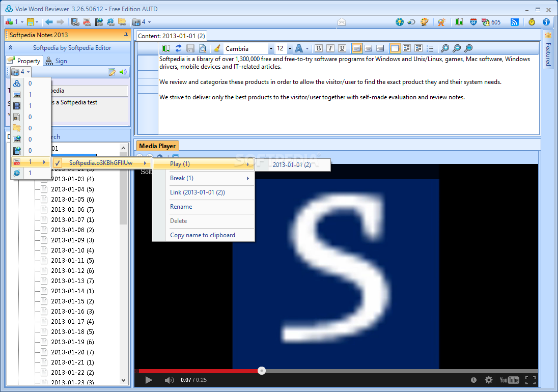Toggle align center button
Viewport: 558px width, 392px height.
[368, 48]
